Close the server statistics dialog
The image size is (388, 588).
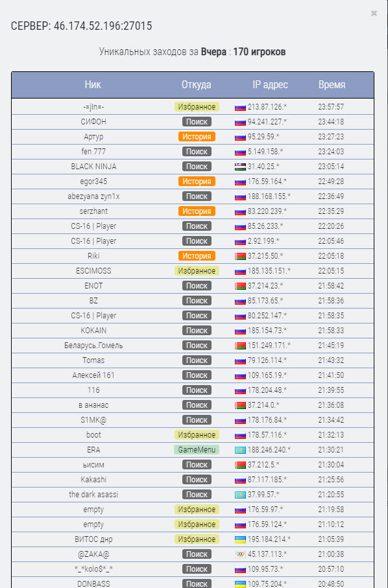click(374, 13)
